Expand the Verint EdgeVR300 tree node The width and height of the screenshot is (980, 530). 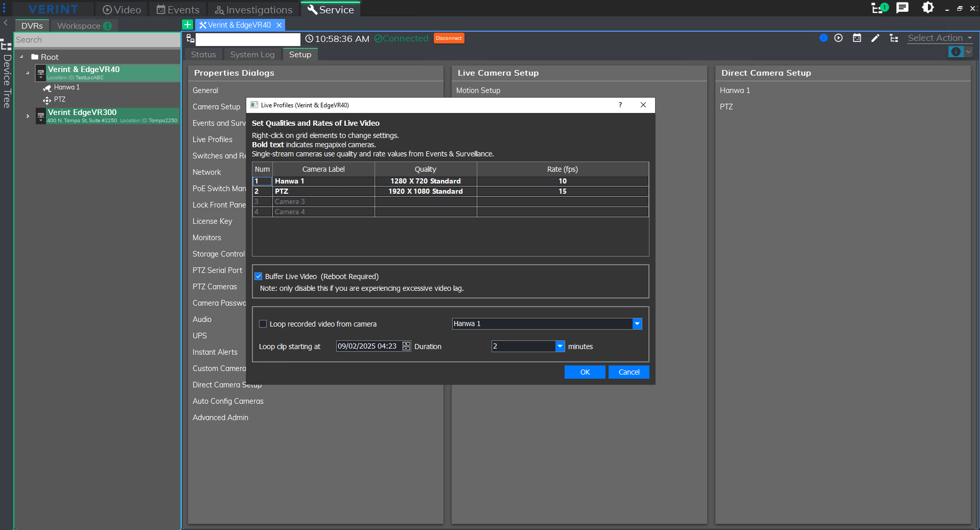(x=28, y=117)
